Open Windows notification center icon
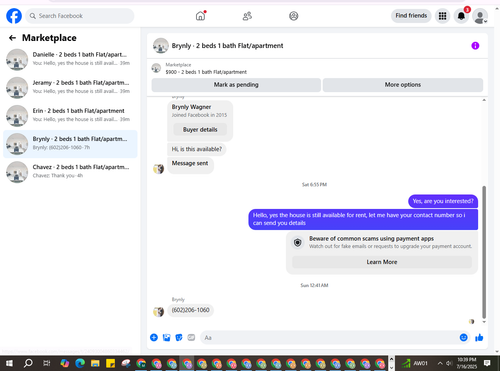This screenshot has height=371, width=500. pos(487,363)
